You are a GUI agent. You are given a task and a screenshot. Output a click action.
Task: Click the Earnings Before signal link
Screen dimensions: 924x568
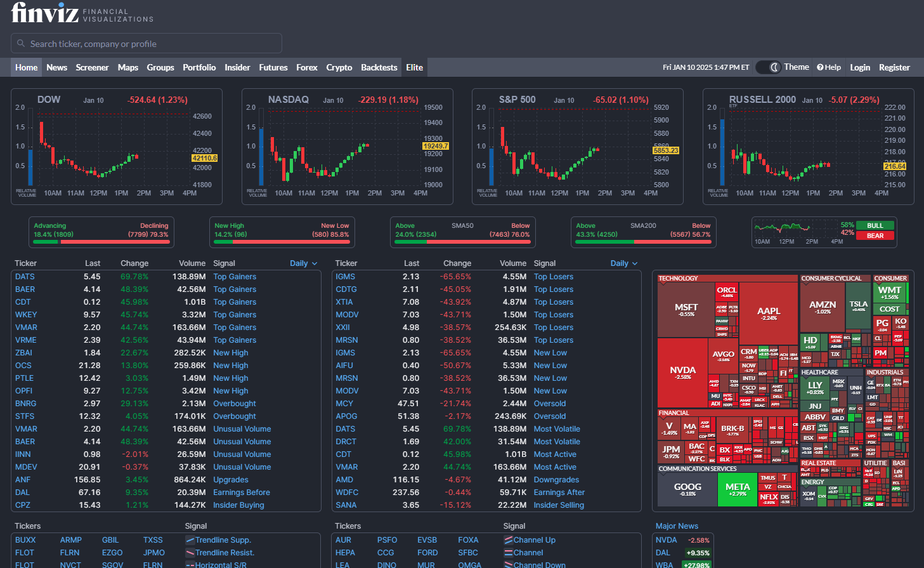pyautogui.click(x=242, y=492)
